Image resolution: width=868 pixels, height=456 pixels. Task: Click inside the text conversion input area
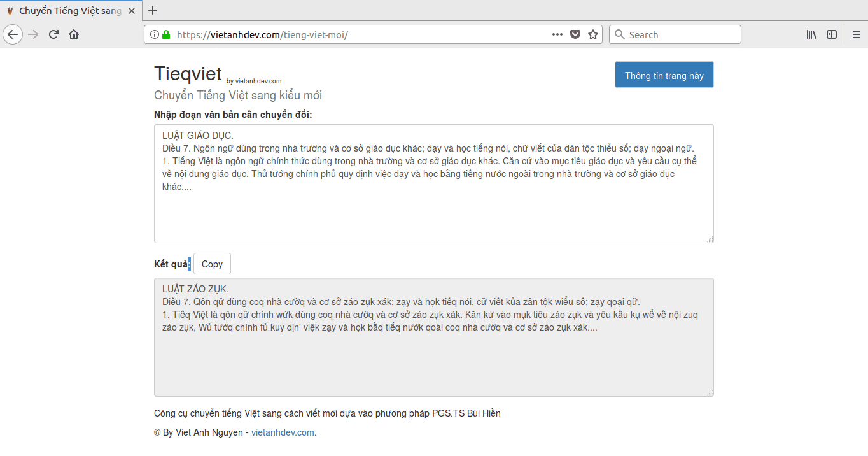[x=433, y=183]
